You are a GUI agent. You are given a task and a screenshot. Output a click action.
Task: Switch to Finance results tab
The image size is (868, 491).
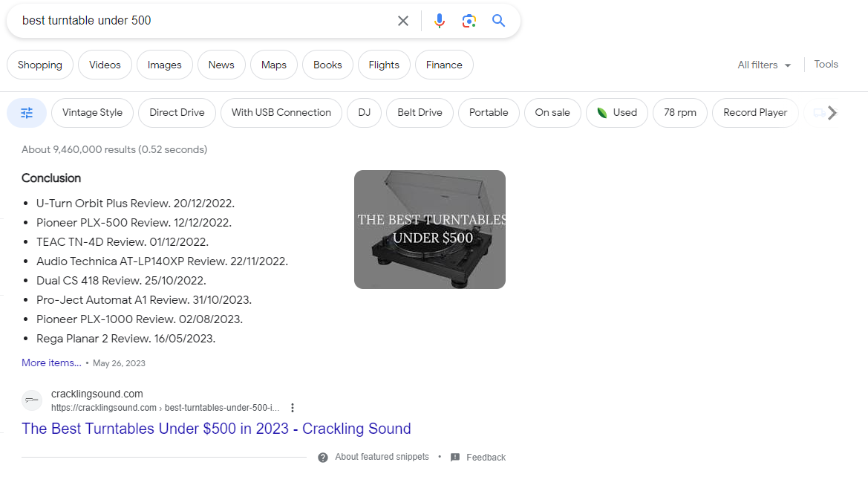(444, 65)
